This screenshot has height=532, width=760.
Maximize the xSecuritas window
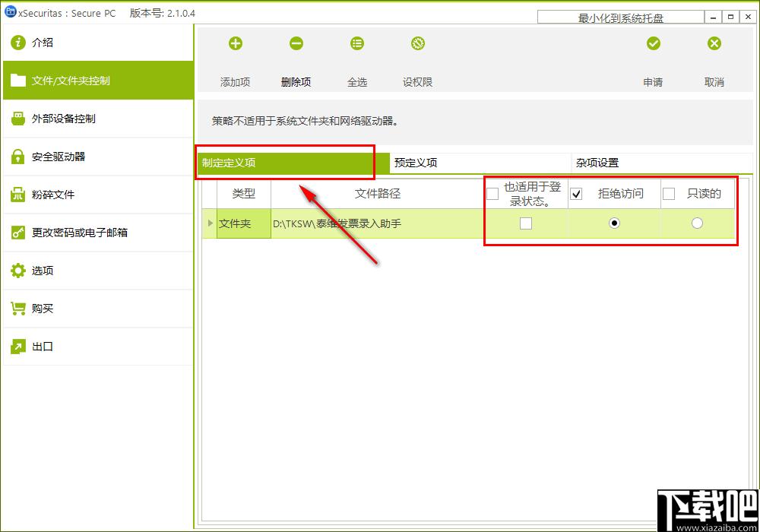(730, 17)
